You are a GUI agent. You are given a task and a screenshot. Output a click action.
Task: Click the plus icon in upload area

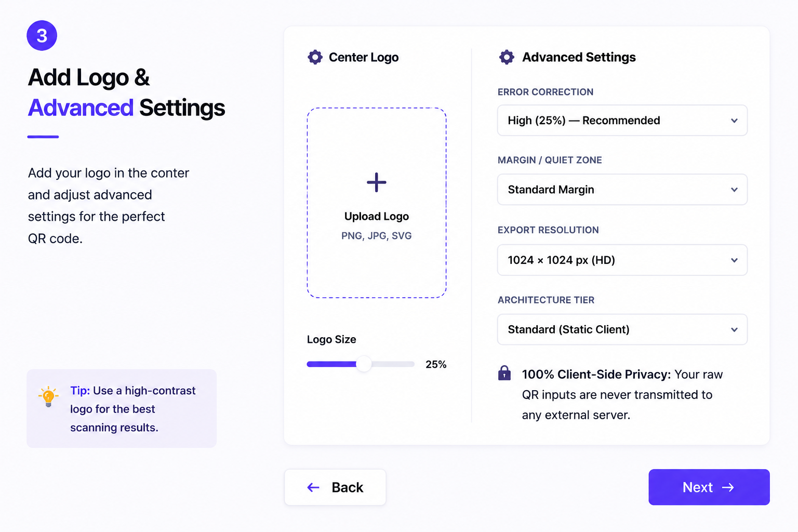(377, 182)
